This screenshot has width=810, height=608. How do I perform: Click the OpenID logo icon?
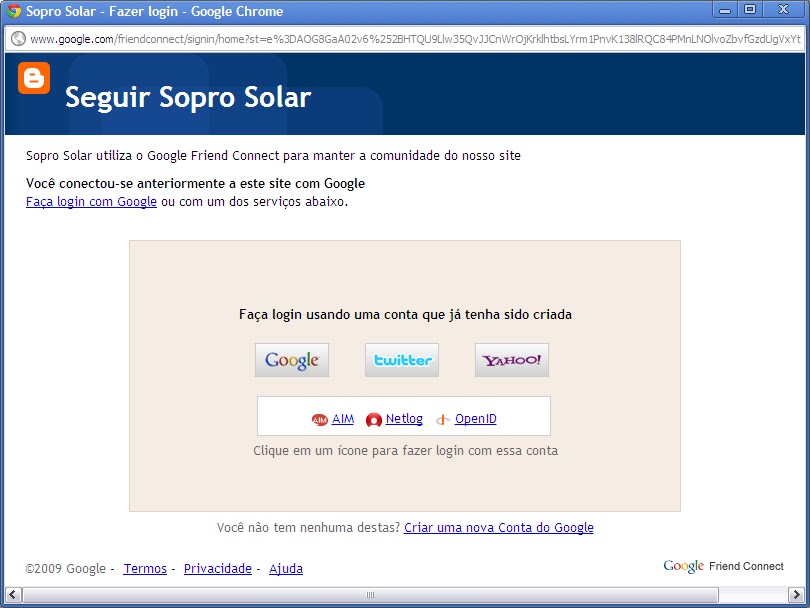tap(443, 420)
